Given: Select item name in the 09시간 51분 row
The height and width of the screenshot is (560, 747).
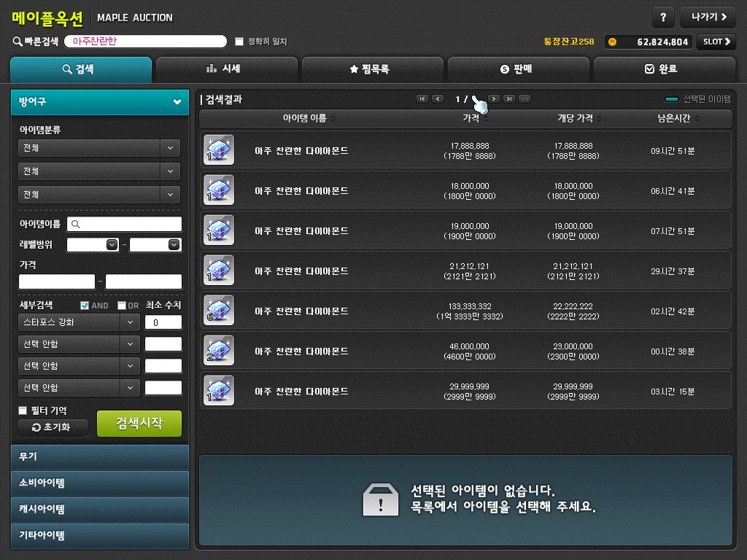Looking at the screenshot, I should click(x=301, y=151).
